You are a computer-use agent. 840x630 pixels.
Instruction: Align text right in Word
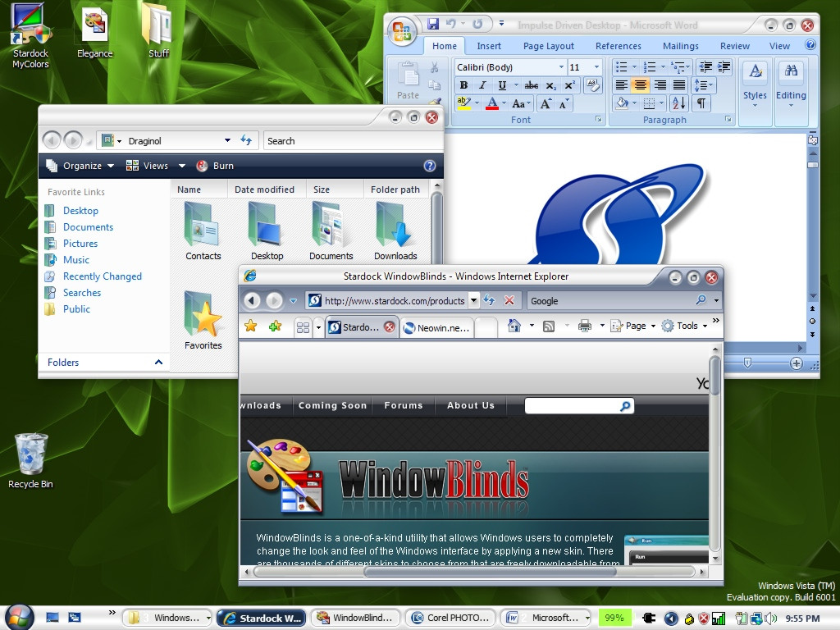pyautogui.click(x=660, y=85)
